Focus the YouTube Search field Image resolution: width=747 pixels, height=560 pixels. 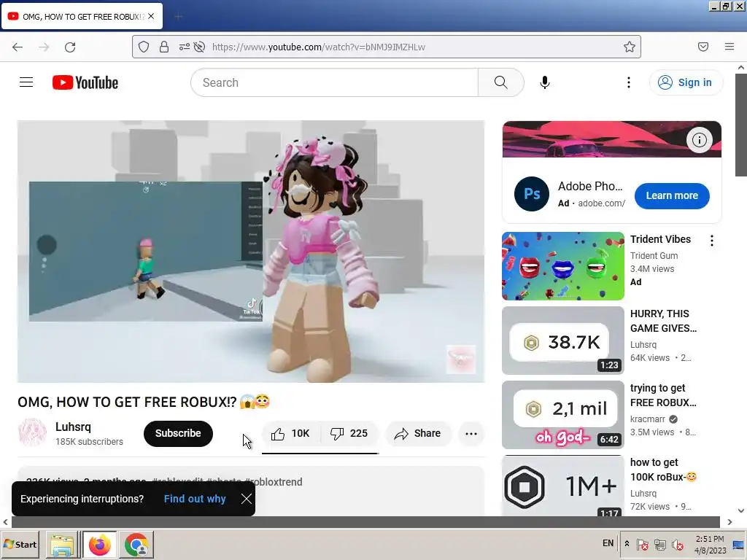[x=334, y=82]
